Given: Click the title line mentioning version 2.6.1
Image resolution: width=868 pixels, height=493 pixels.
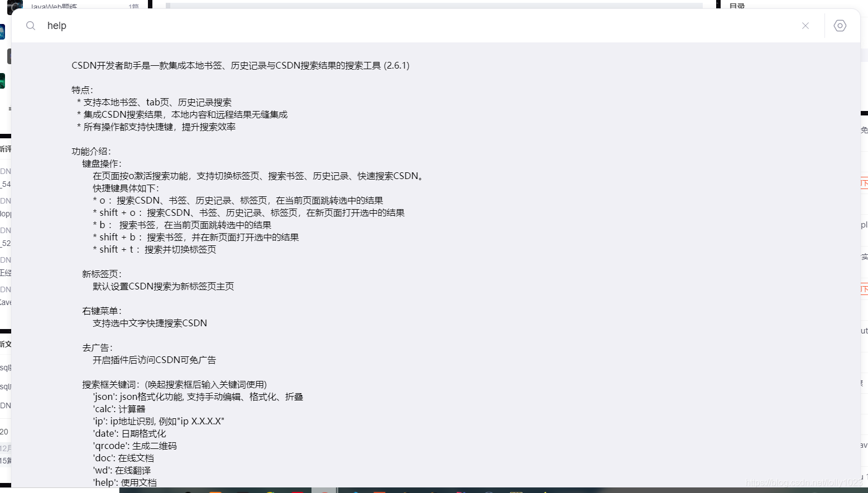Looking at the screenshot, I should coord(241,66).
